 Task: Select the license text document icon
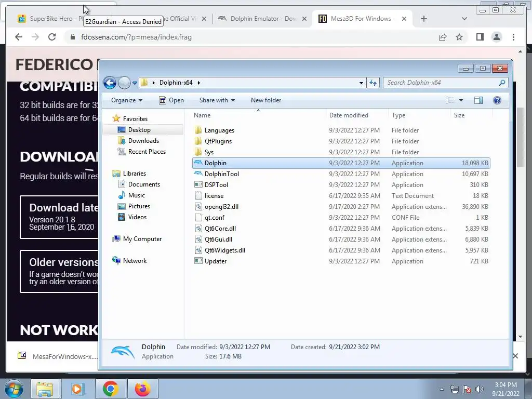(x=198, y=196)
